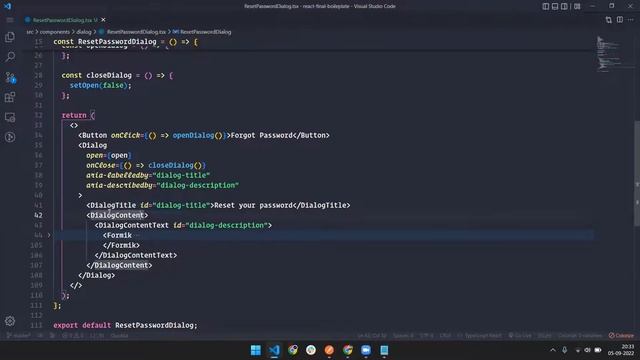Click the Spaces indentation status item
Viewport: 640px width, 360px height.
click(403, 336)
